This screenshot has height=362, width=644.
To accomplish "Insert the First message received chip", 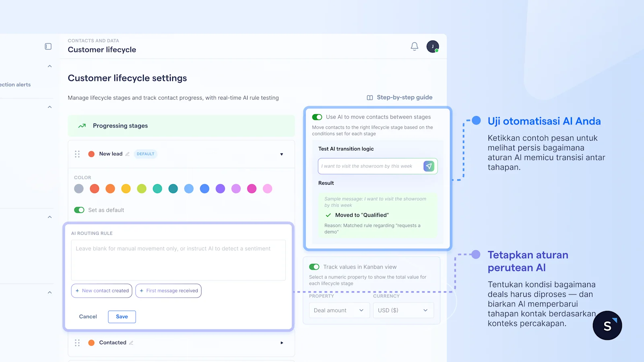I will (x=169, y=291).
